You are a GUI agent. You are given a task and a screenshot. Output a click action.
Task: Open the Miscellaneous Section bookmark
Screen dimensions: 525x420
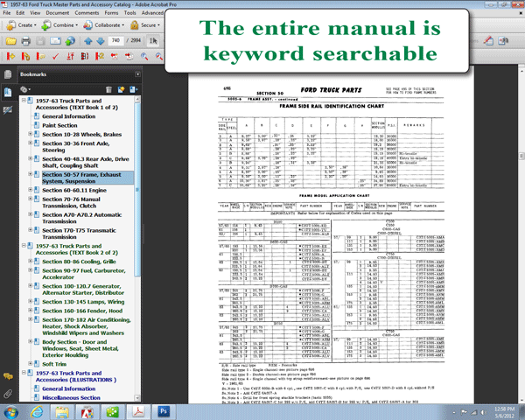71,397
